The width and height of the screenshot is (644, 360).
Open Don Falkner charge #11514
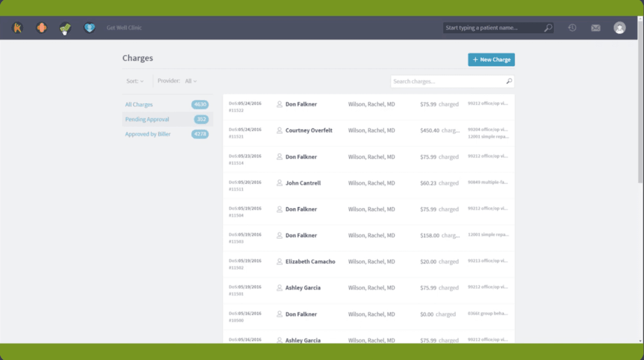(x=301, y=156)
